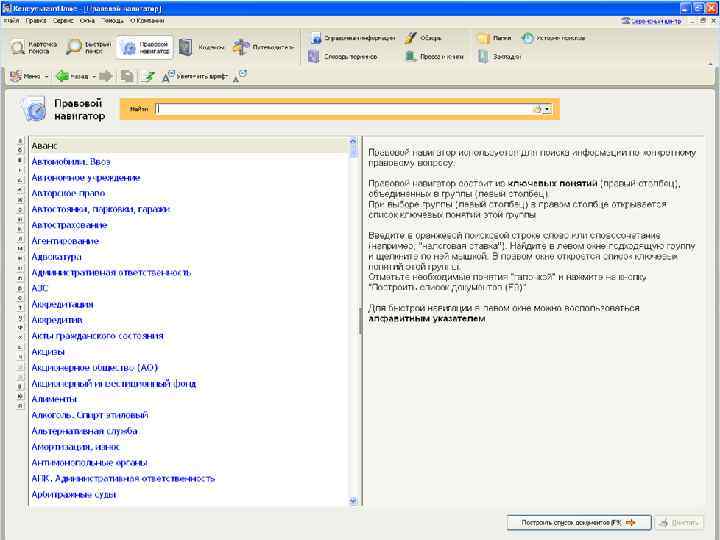This screenshot has width=720, height=540.
Task: Click the group list scroll-up arrow
Action: 353,141
